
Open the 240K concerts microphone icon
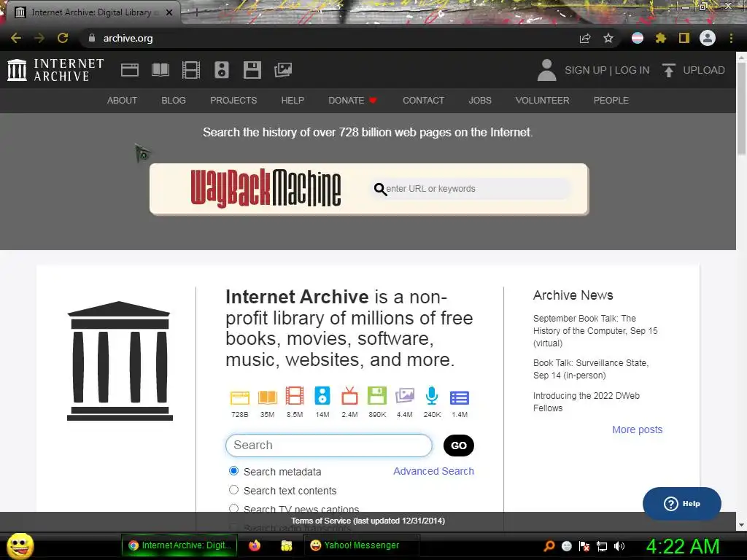click(432, 396)
